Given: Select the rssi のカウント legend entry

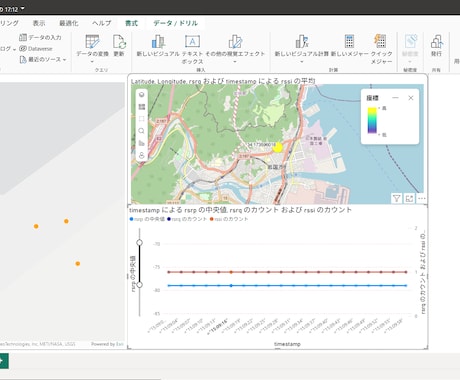Looking at the screenshot, I should [x=229, y=219].
